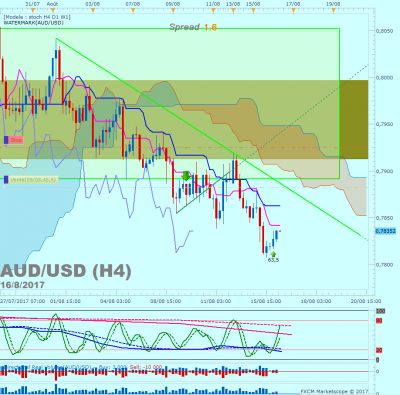400x395 pixels.
Task: Click the 0,7850 price axis label
Action: (x=384, y=218)
